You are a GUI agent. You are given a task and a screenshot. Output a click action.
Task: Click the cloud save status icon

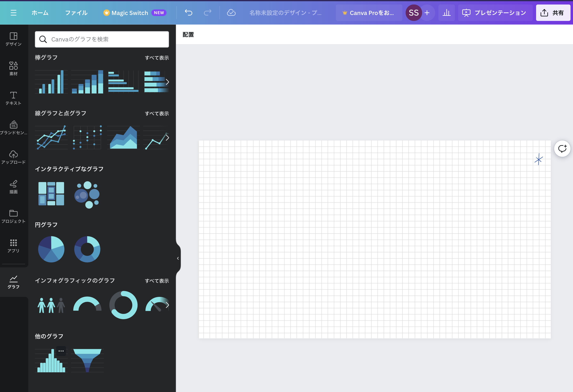(x=231, y=13)
